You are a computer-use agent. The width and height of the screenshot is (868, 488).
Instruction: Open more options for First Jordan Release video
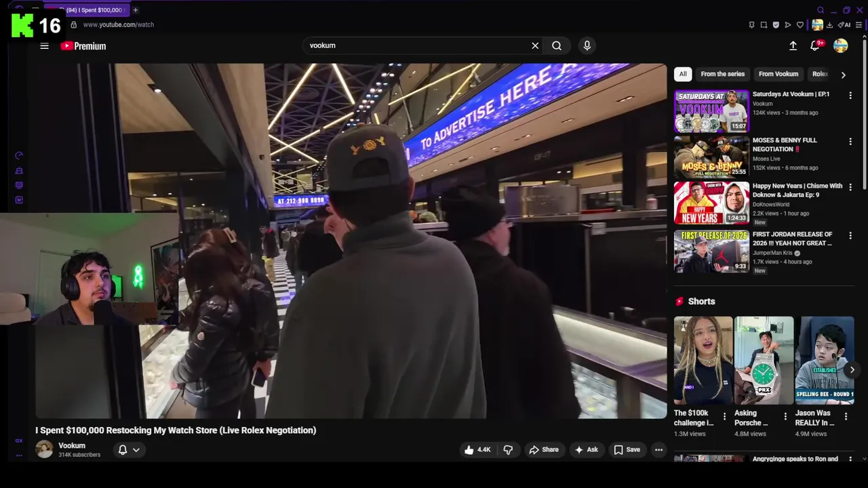click(850, 236)
